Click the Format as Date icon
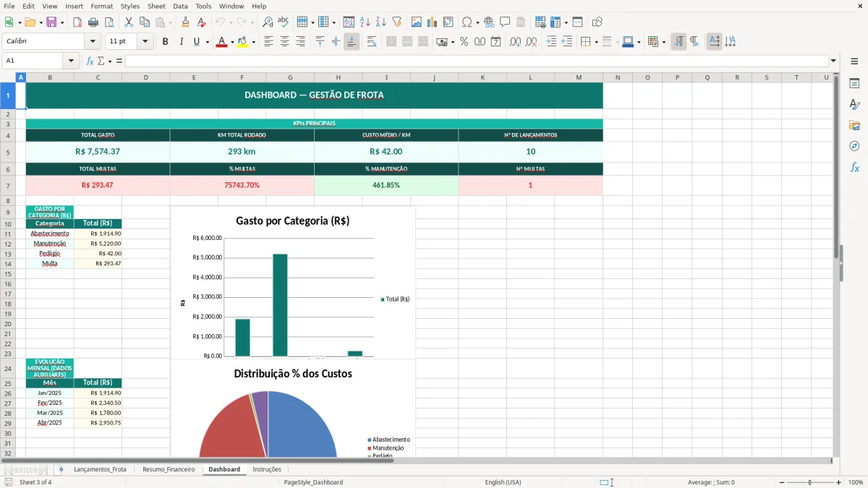Image resolution: width=868 pixels, height=488 pixels. tap(495, 42)
